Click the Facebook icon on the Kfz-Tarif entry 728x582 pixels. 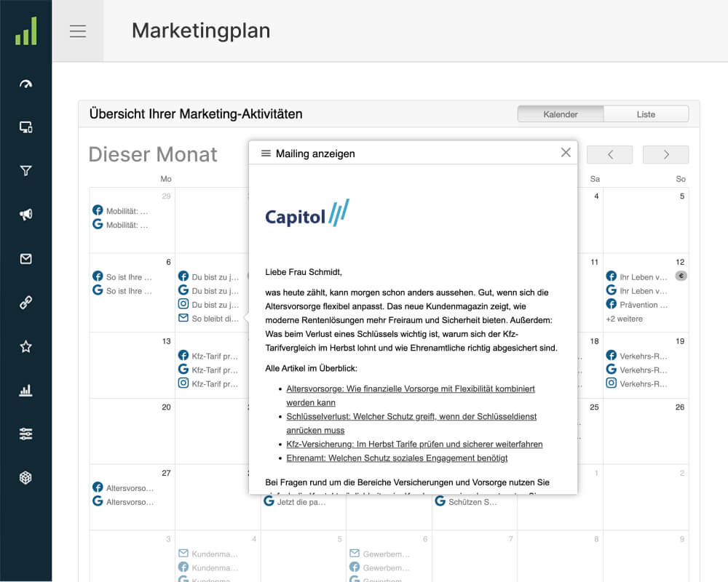click(x=183, y=356)
